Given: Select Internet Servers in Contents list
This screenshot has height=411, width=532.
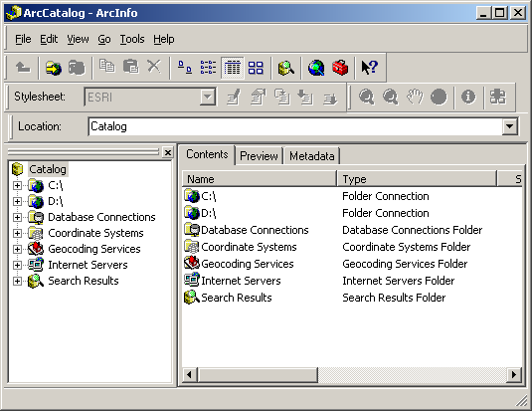Looking at the screenshot, I should [233, 281].
